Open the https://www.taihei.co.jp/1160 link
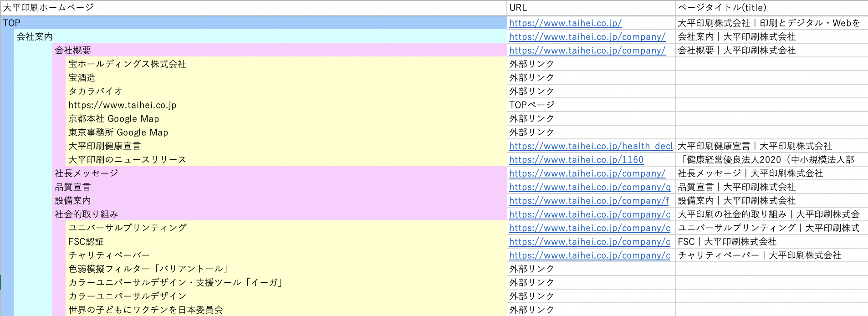 click(x=576, y=160)
